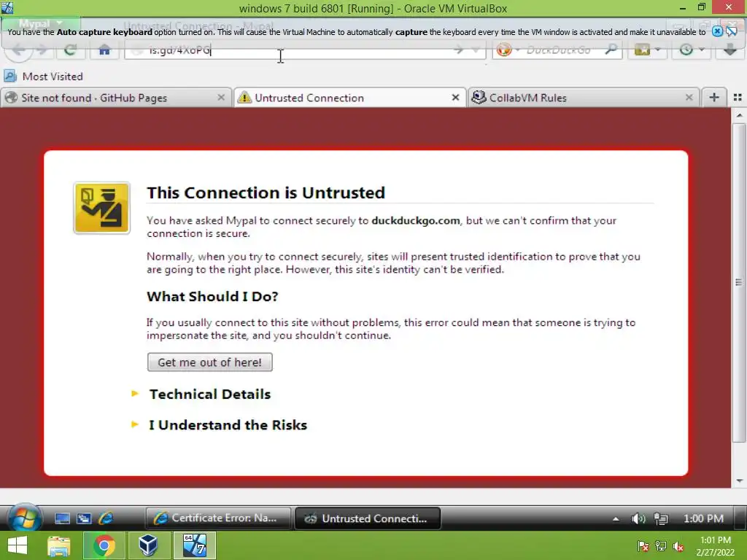747x560 pixels.
Task: Launch Internet Explorer from guest quick launch
Action: tap(106, 518)
